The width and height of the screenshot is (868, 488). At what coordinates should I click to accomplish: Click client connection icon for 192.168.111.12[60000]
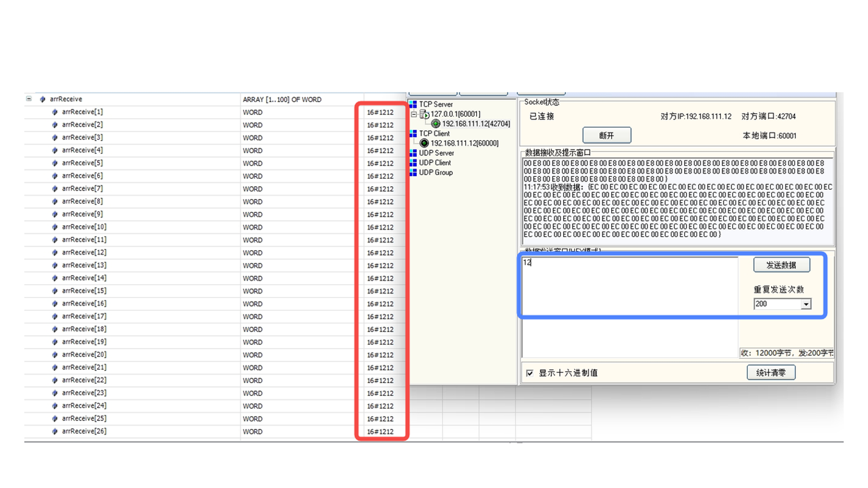424,143
